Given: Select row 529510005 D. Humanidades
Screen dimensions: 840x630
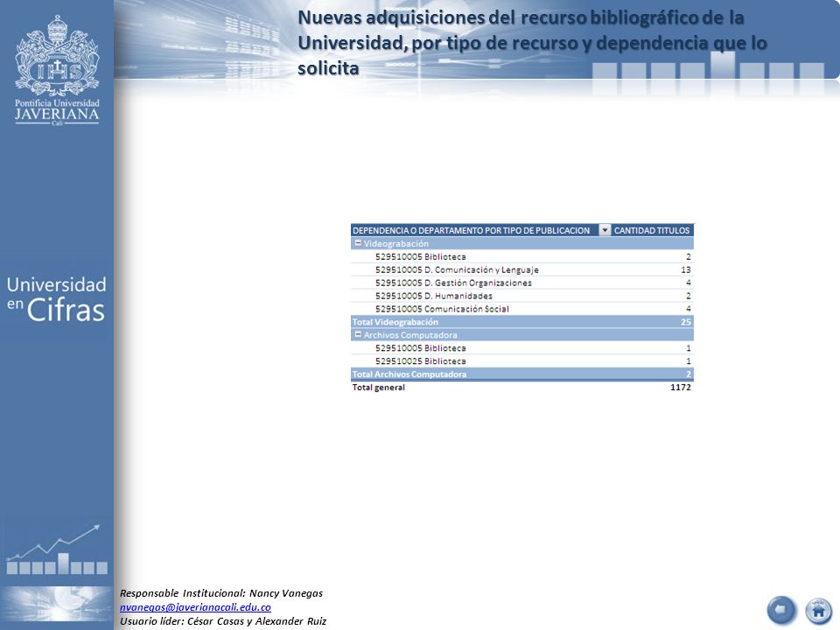Looking at the screenshot, I should [x=522, y=296].
